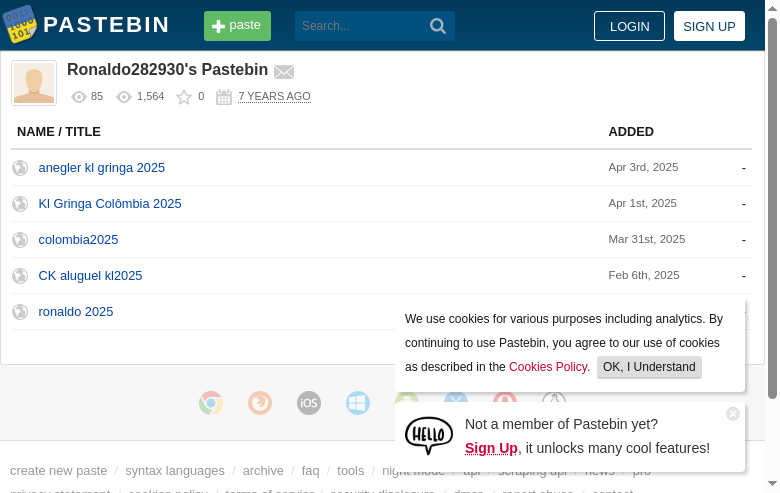The width and height of the screenshot is (780, 493).
Task: Click the magnifying glass search icon
Action: point(438,26)
